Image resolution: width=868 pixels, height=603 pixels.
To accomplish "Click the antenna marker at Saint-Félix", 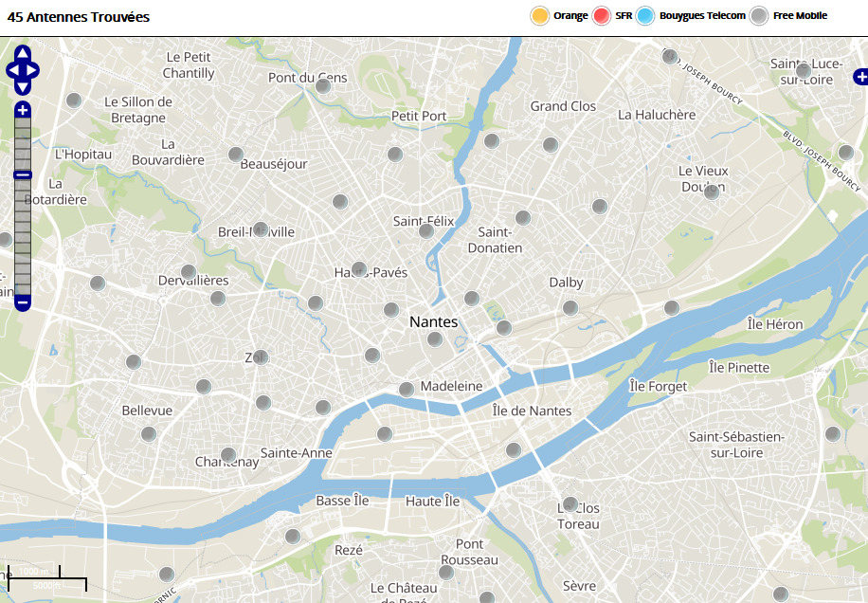I will click(426, 230).
